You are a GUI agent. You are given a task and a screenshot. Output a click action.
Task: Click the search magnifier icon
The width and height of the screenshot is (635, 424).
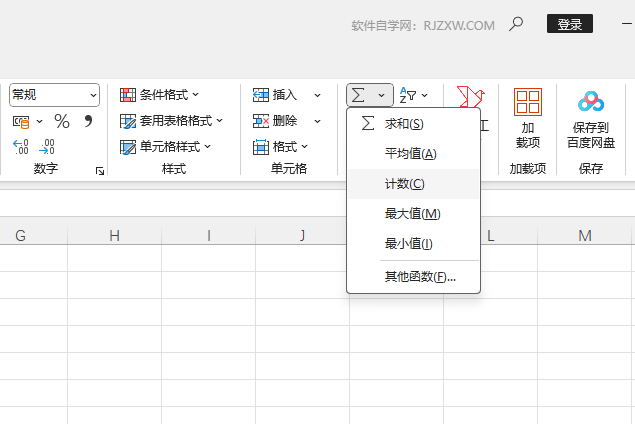516,24
